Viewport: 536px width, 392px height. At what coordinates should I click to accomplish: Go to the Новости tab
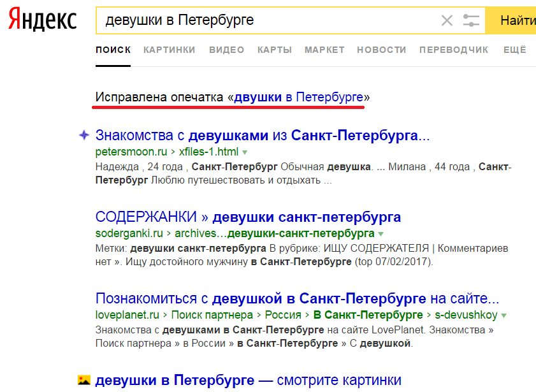381,50
